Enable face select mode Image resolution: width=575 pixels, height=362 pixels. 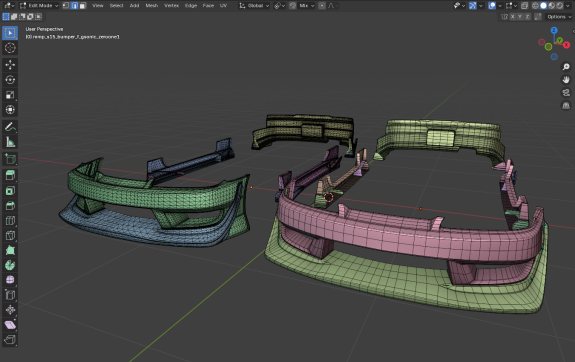83,6
